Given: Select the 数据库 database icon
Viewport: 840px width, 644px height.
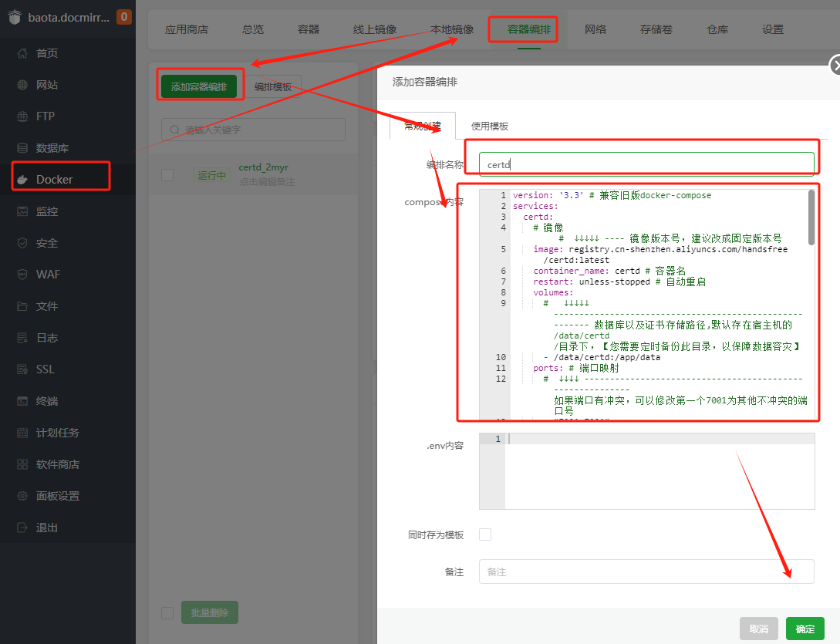Looking at the screenshot, I should coord(22,148).
